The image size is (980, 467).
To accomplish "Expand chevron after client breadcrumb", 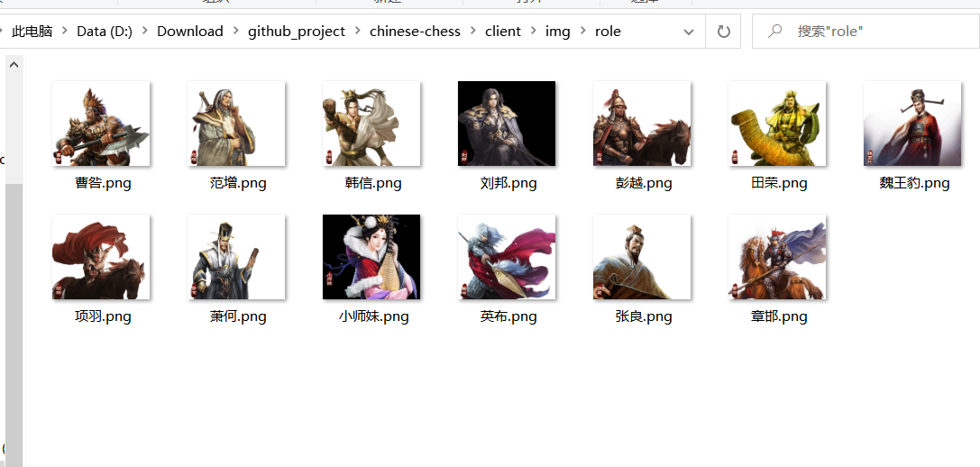I will [533, 32].
